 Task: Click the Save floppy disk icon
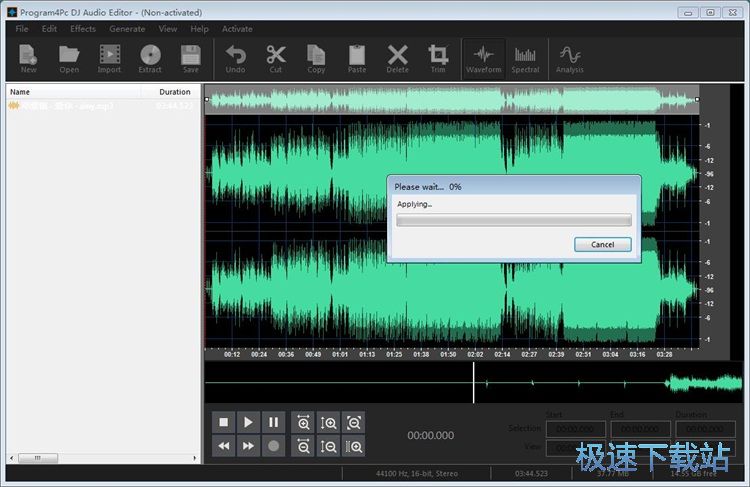(x=190, y=58)
